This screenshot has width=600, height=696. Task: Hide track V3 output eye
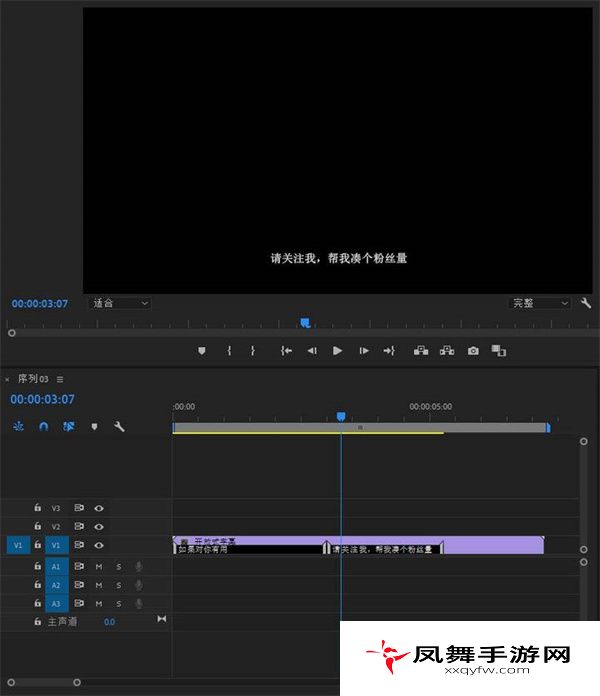point(99,508)
